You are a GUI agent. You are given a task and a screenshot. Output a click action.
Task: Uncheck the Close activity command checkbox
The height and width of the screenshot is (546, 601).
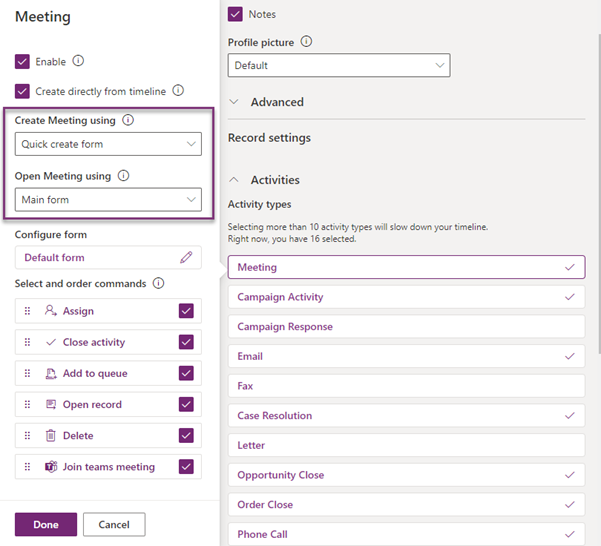coord(186,342)
